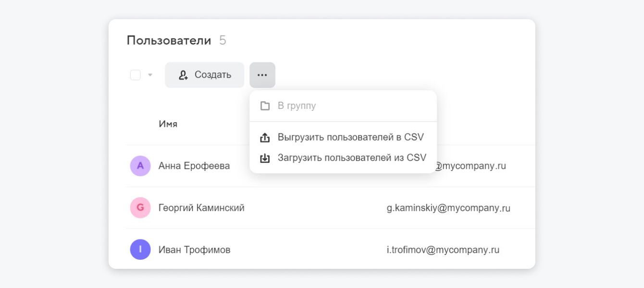Open user Георгий Каминский by name
Screen dimensions: 644x288
pos(201,208)
